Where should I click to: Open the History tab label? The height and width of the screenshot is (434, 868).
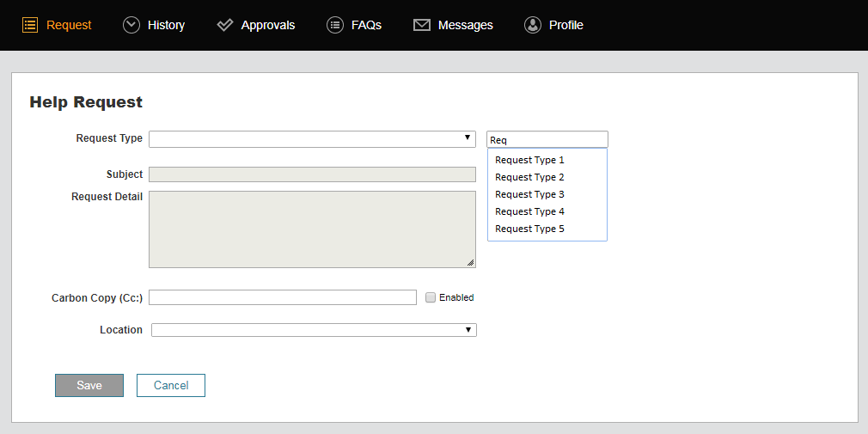coord(166,26)
